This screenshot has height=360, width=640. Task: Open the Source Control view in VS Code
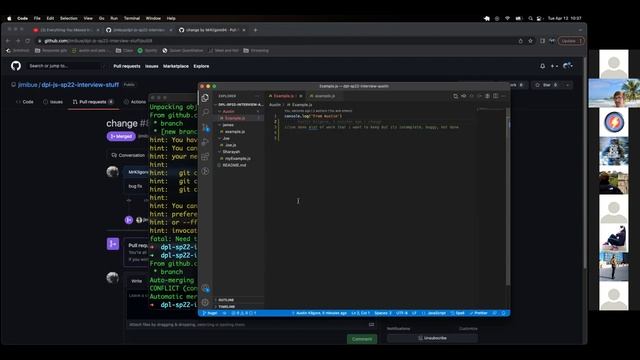click(x=205, y=127)
